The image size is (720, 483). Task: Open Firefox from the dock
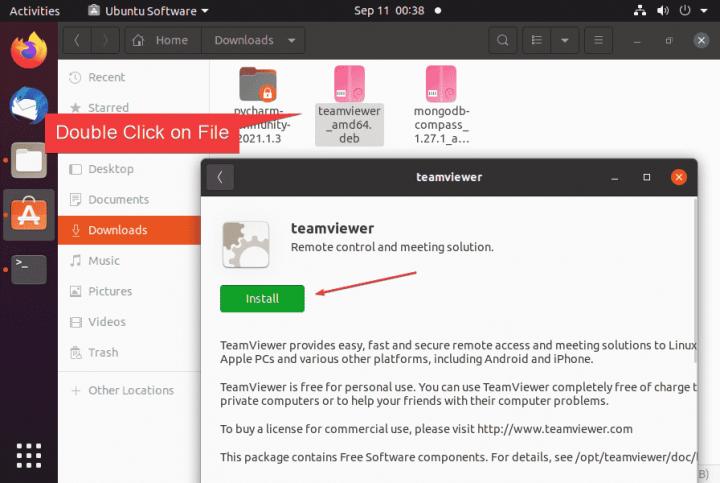(x=29, y=50)
